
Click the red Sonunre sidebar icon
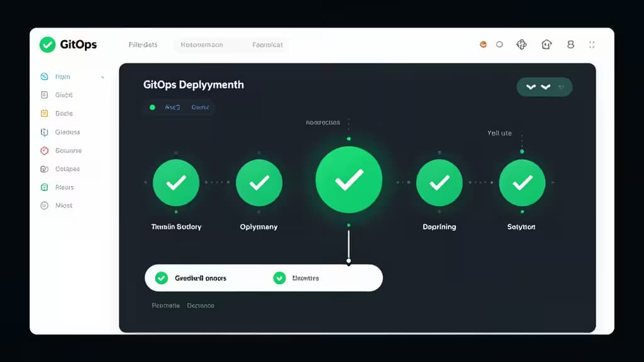(45, 151)
